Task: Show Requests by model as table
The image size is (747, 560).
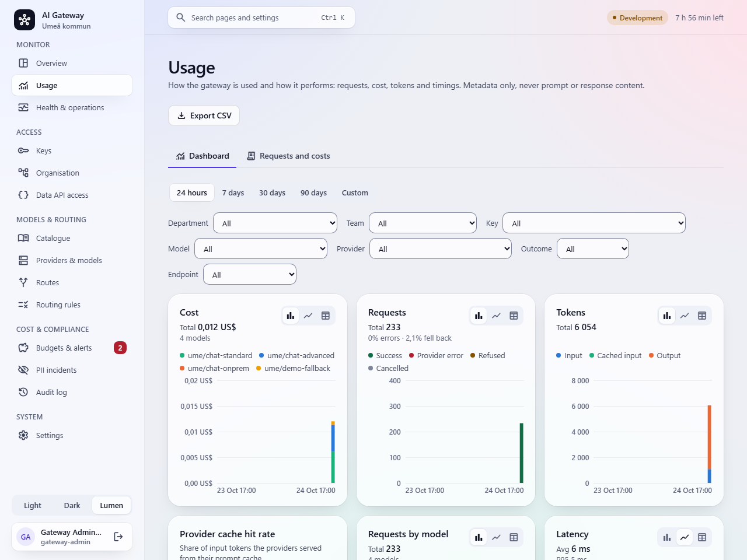Action: [514, 537]
